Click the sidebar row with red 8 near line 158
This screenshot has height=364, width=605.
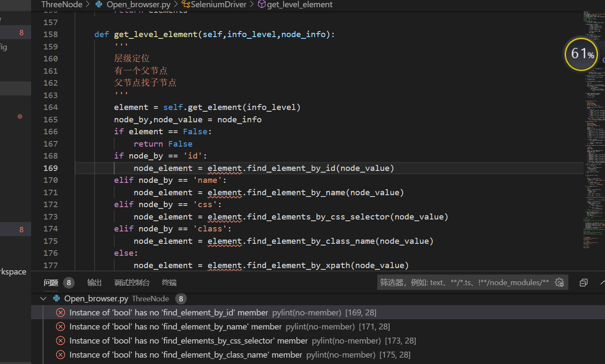pyautogui.click(x=15, y=33)
